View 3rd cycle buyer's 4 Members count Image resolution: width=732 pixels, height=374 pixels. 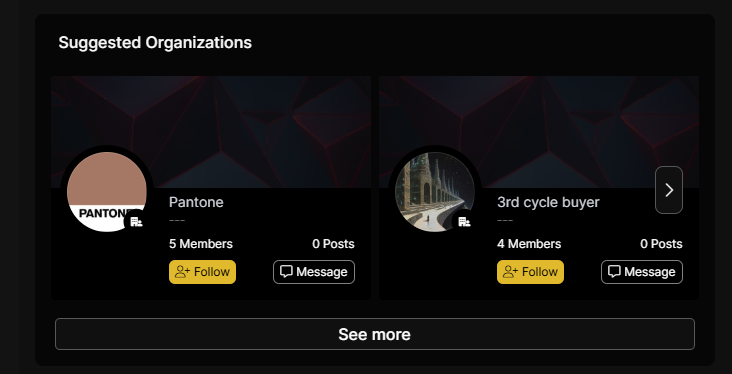point(529,244)
